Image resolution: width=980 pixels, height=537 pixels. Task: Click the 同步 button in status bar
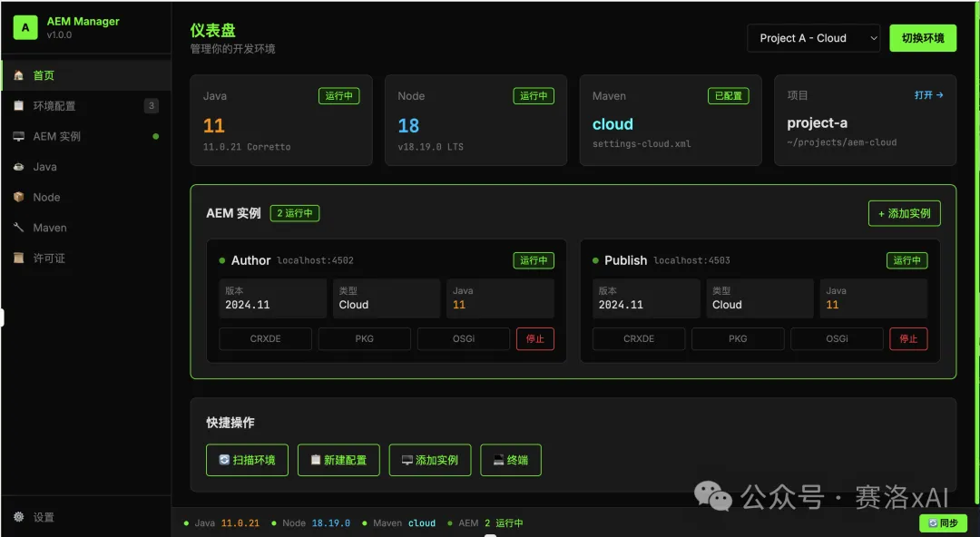pyautogui.click(x=943, y=522)
